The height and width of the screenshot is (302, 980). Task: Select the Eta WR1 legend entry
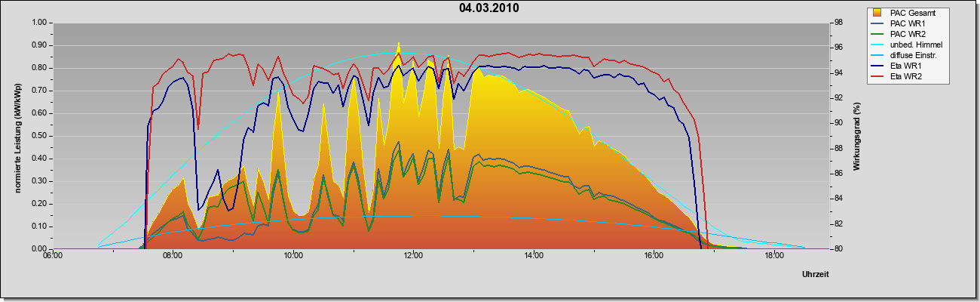pyautogui.click(x=896, y=66)
